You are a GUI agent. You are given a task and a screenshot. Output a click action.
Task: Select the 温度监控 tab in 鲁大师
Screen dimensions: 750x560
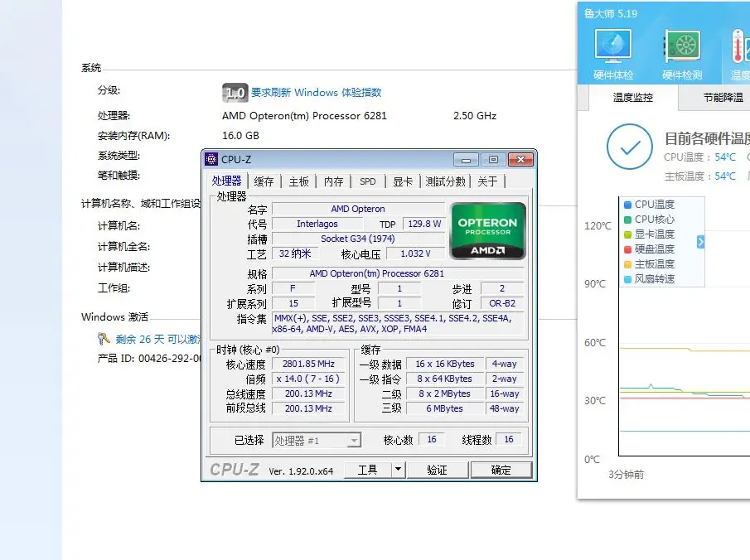(633, 98)
